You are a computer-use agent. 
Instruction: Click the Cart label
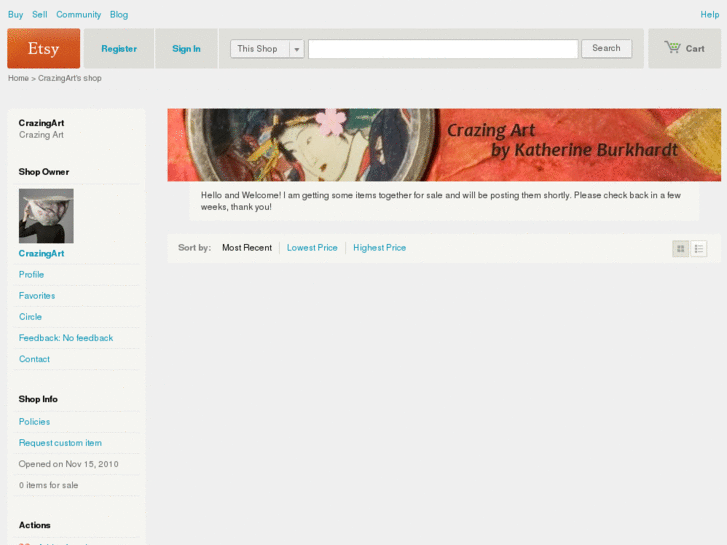tap(695, 49)
